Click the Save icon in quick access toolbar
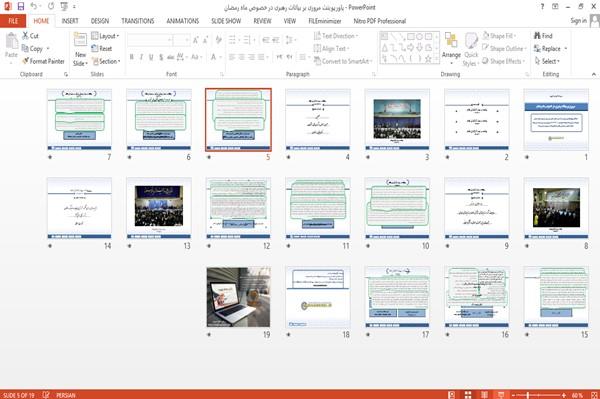The width and height of the screenshot is (600, 399). [x=21, y=7]
